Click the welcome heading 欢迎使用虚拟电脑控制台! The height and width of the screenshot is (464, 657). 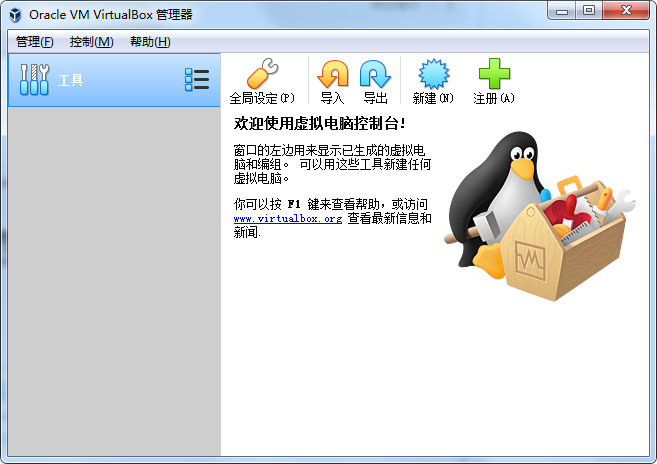click(x=319, y=124)
